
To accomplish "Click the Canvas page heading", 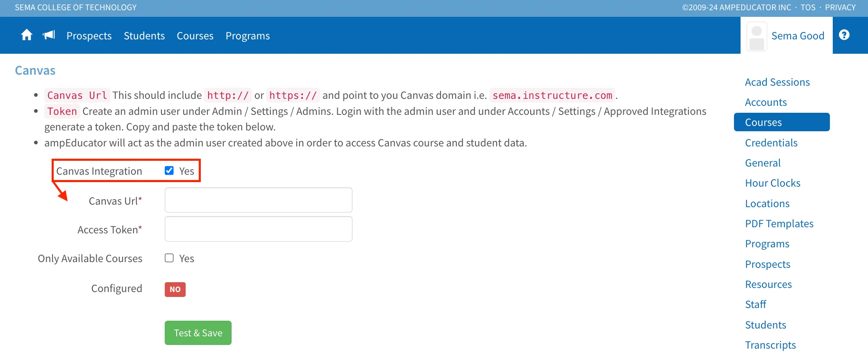I will (x=35, y=71).
